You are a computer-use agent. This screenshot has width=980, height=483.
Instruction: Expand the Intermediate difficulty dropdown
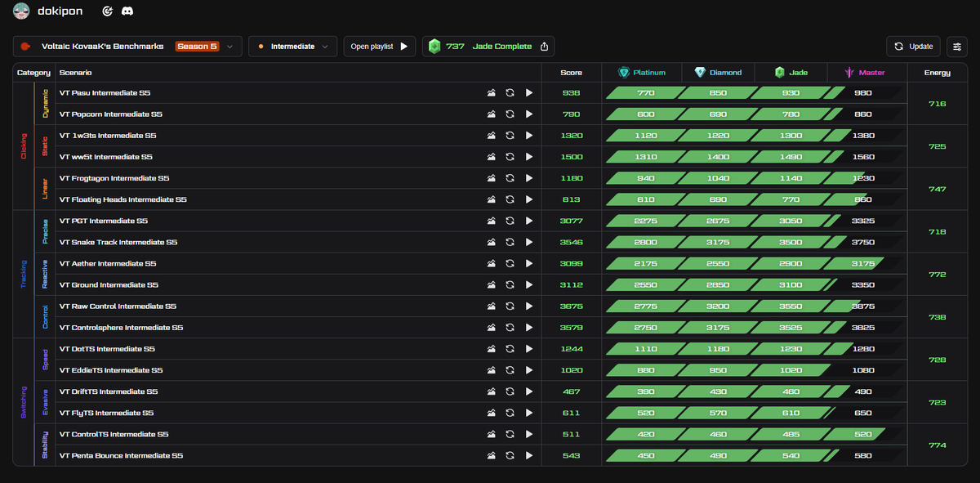(293, 47)
